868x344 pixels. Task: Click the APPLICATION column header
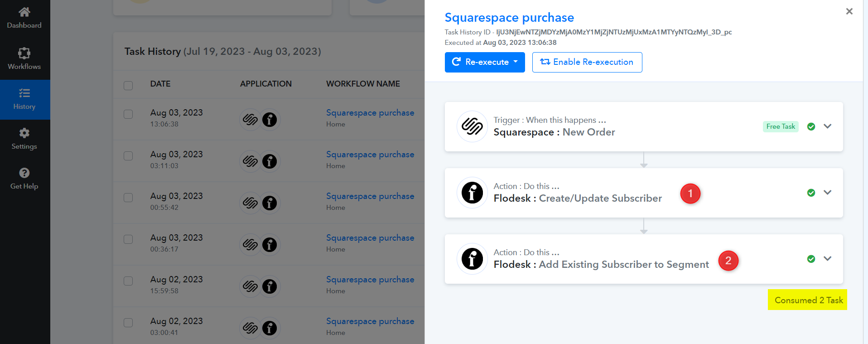266,84
